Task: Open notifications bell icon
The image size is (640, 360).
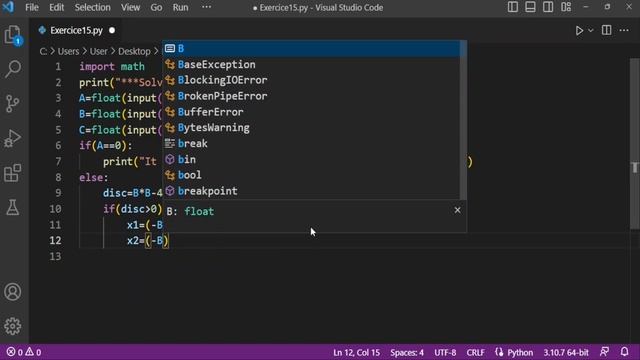Action: [624, 352]
